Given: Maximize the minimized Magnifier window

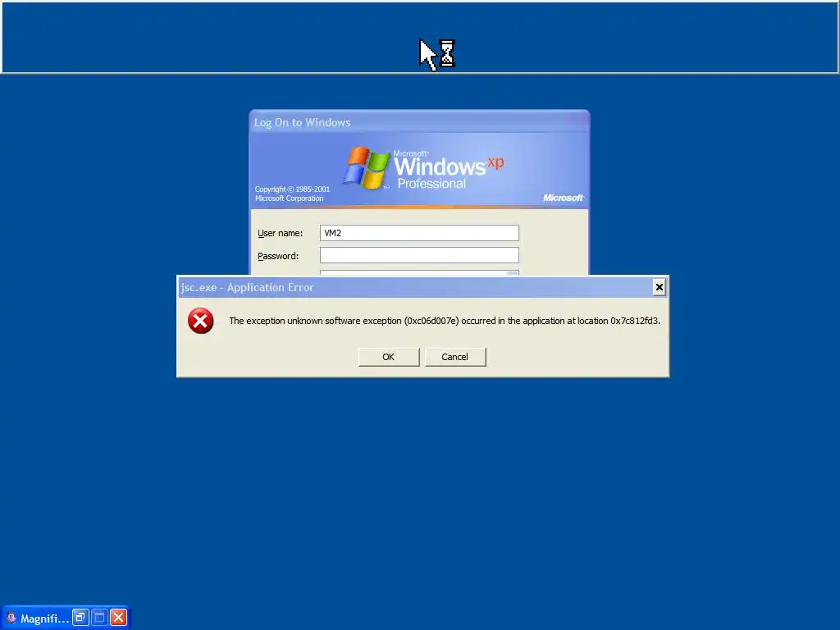Looking at the screenshot, I should pos(99,618).
